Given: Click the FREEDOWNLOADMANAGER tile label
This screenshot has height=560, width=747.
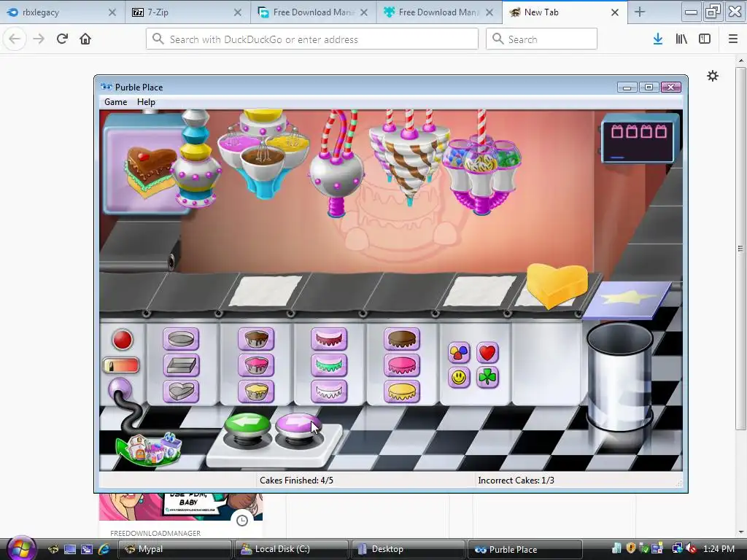Looking at the screenshot, I should [155, 533].
